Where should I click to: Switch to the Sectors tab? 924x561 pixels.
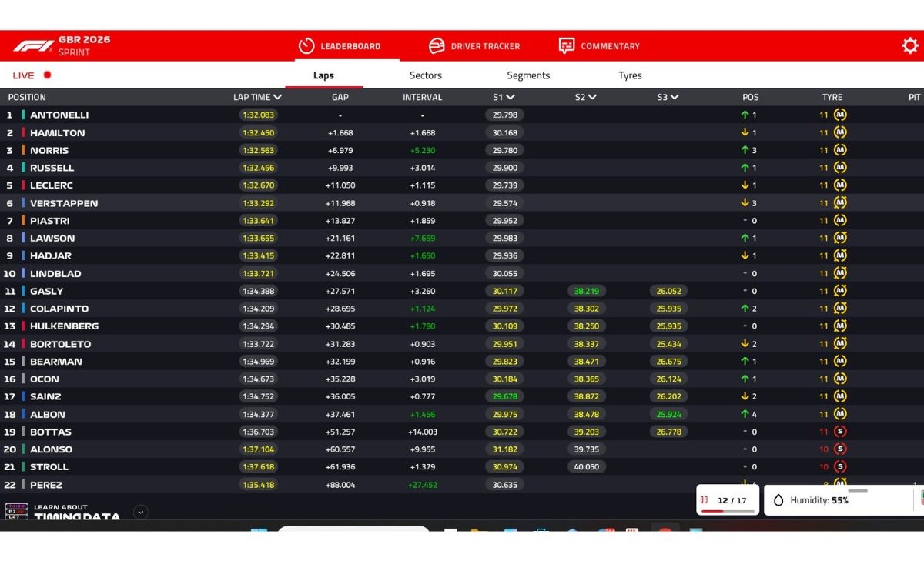426,75
